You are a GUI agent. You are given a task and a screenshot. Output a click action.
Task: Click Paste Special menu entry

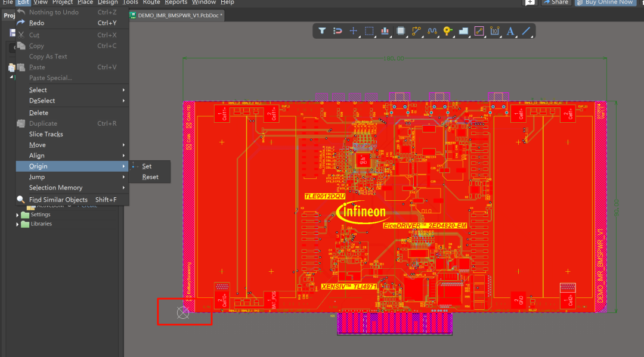point(72,77)
